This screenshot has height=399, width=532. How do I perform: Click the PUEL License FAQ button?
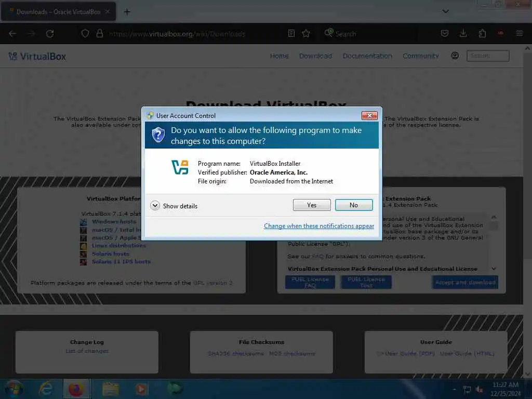(x=310, y=282)
